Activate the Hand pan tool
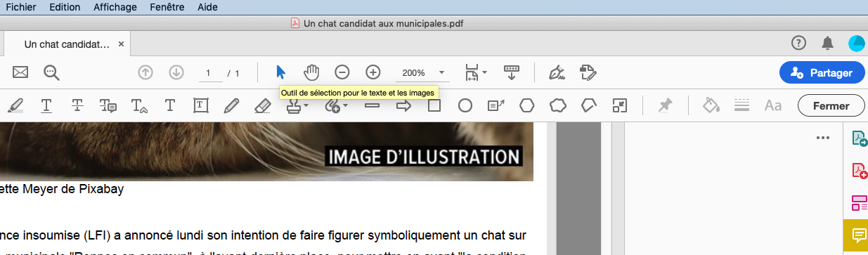Image resolution: width=868 pixels, height=255 pixels. [311, 72]
